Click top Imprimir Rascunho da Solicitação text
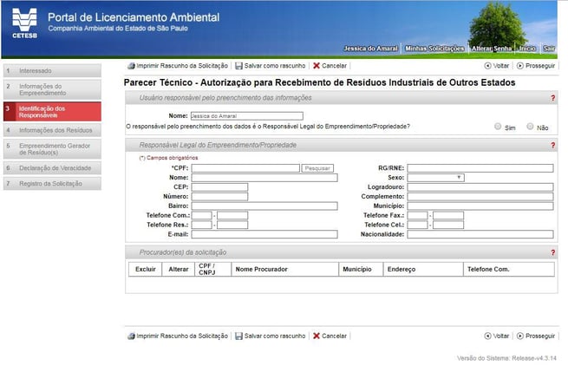This screenshot has width=568, height=392. (x=182, y=66)
